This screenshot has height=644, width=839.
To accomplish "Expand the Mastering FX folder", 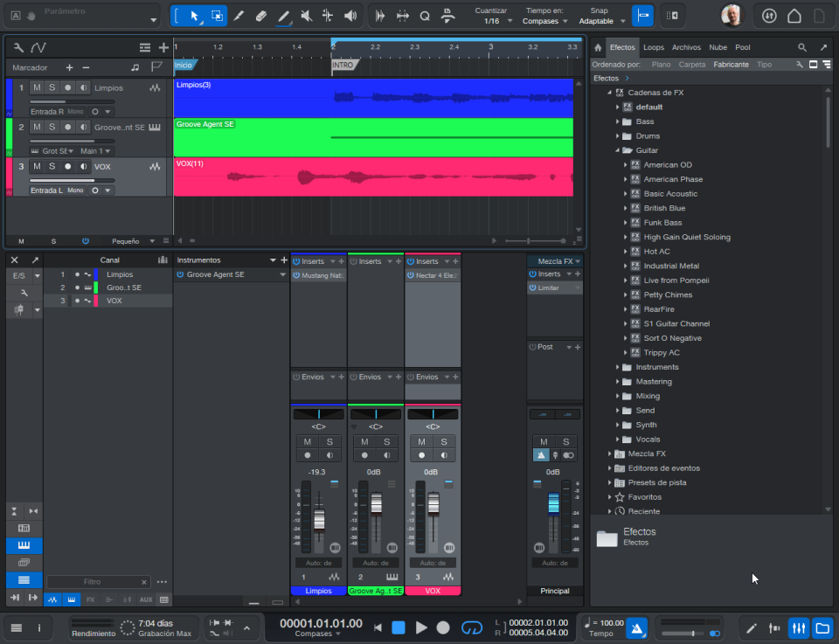I will (618, 381).
